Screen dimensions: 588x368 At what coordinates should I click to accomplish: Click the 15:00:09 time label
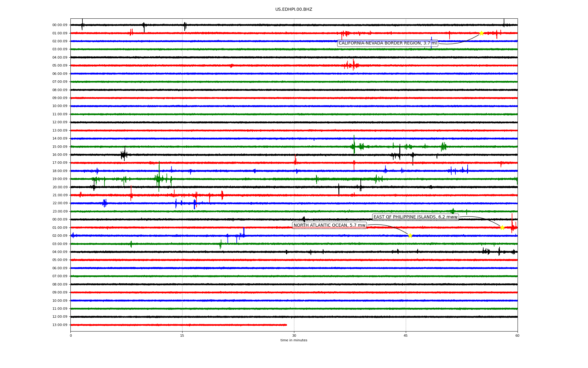point(60,147)
